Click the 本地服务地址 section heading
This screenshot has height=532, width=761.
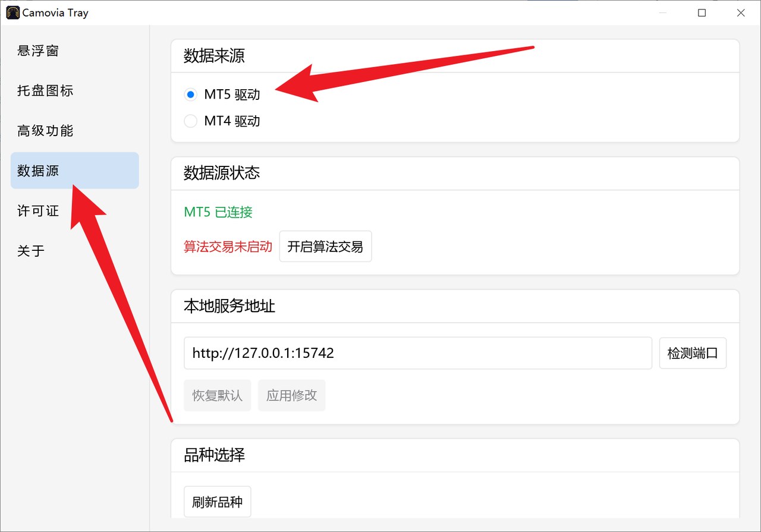click(x=229, y=306)
